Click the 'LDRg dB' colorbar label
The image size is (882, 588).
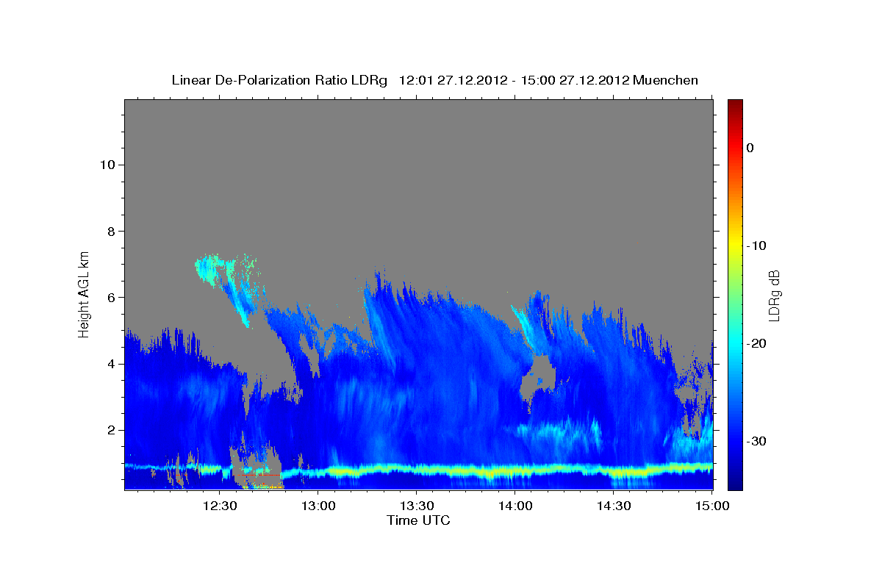(774, 295)
